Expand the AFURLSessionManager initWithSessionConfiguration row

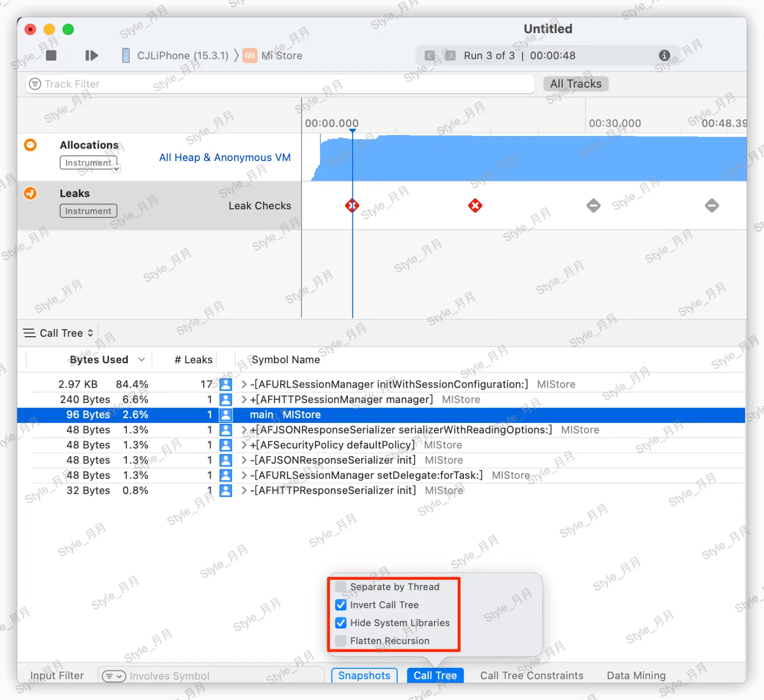tap(244, 385)
